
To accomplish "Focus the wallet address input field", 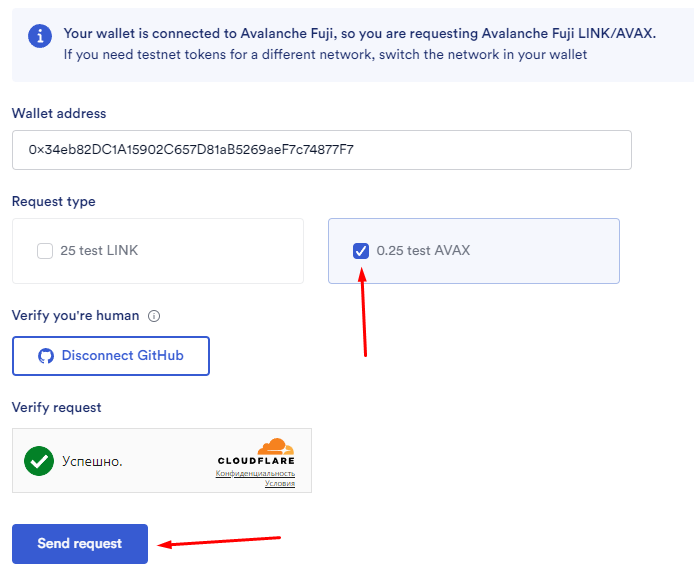I will point(321,150).
